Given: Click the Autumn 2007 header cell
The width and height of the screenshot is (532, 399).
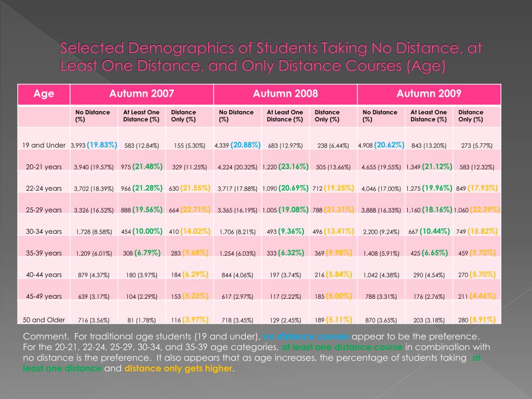Looking at the screenshot, I should (142, 94).
